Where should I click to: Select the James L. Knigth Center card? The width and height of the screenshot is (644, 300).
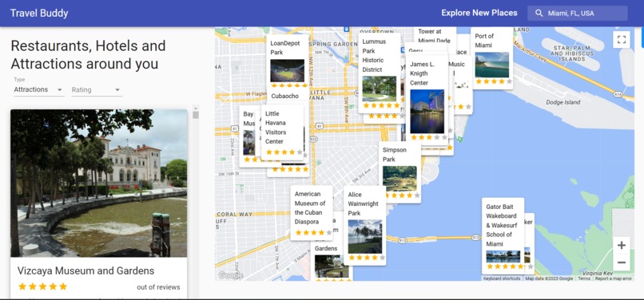point(427,98)
